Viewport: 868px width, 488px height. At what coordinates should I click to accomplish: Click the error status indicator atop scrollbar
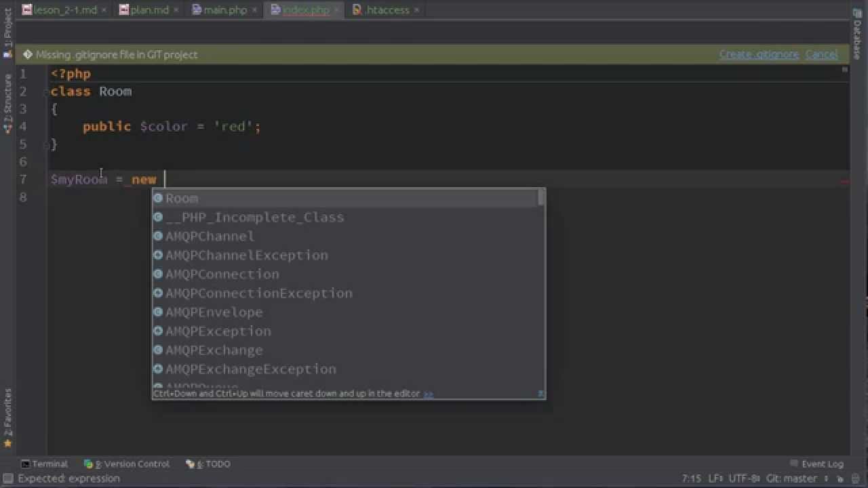pos(845,69)
